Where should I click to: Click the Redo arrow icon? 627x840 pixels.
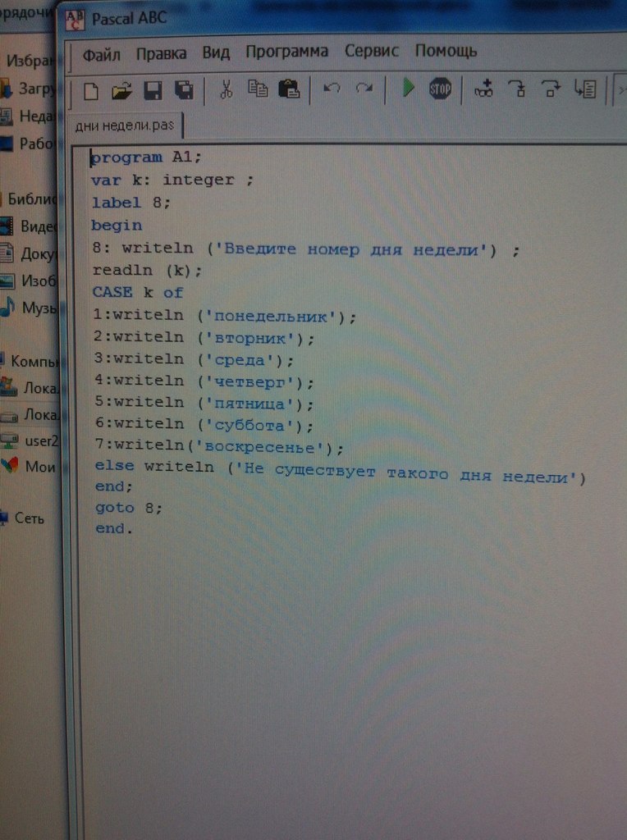(x=364, y=87)
